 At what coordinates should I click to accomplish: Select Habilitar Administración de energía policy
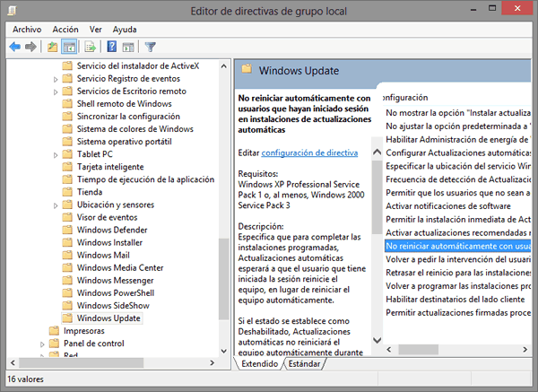457,139
